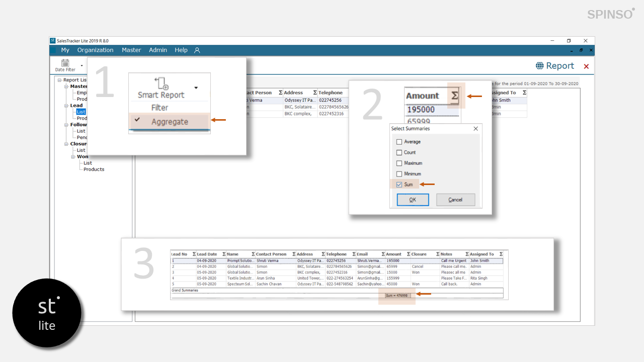Open the Organization menu

click(x=95, y=50)
